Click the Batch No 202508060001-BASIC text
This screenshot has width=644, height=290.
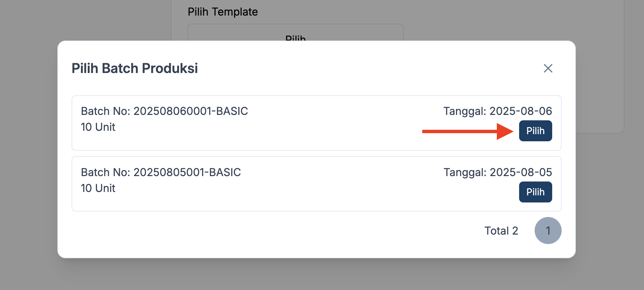[164, 111]
